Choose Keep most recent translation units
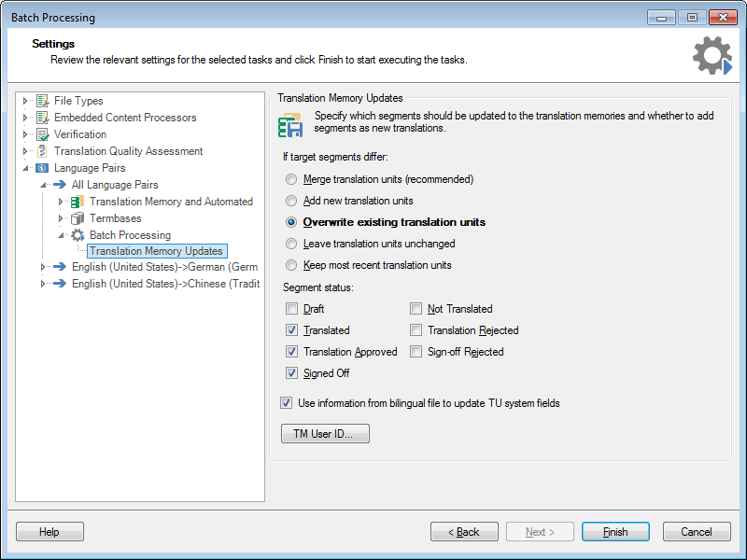This screenshot has height=560, width=747. (292, 265)
